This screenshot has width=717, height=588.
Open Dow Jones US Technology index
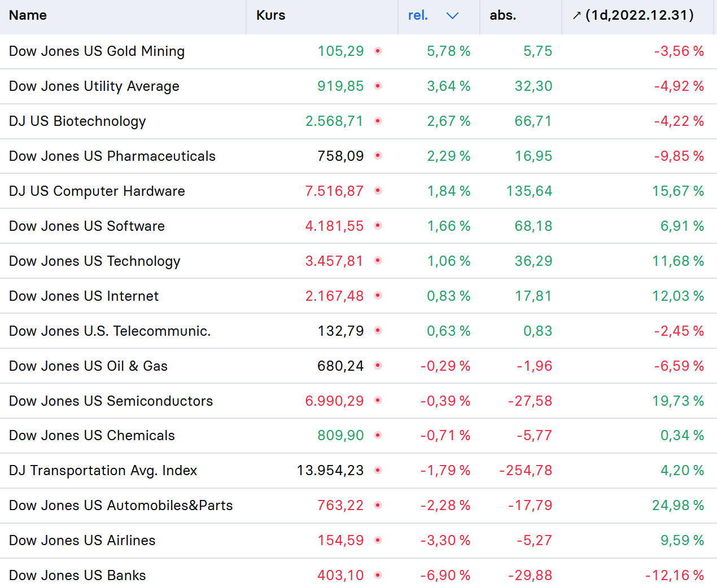click(x=95, y=261)
